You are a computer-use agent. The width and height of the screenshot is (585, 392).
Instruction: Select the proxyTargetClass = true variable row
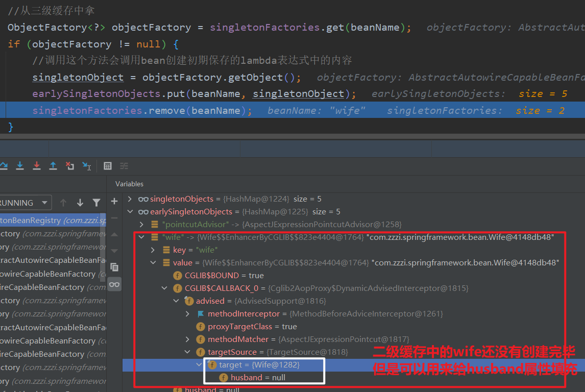(x=252, y=327)
